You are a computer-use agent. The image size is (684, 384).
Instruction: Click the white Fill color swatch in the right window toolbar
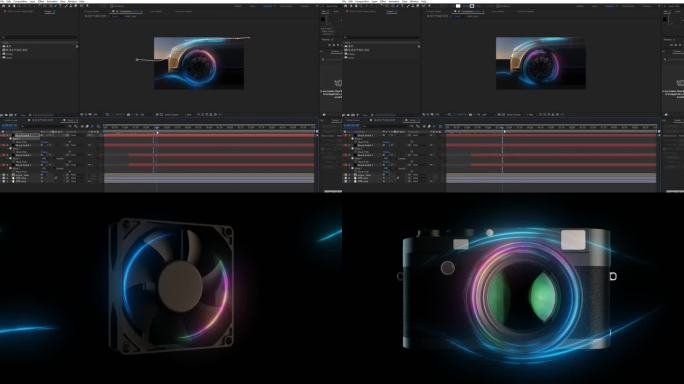(458, 6)
